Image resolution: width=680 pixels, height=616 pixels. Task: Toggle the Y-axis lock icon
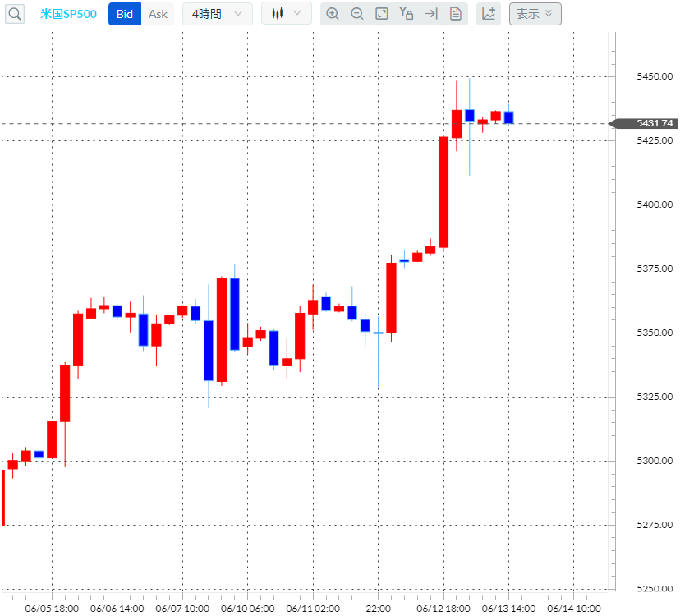[x=406, y=13]
